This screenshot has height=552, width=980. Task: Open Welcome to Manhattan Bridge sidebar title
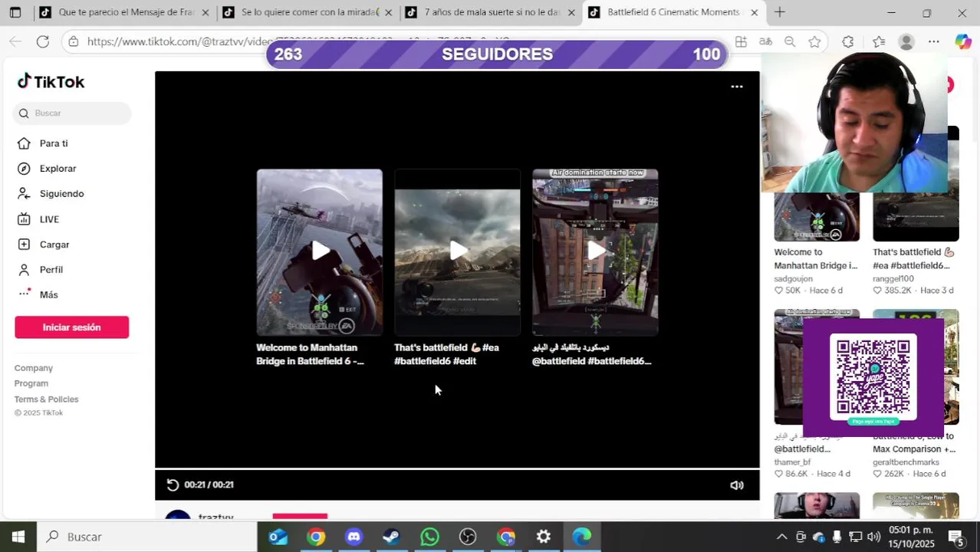tap(815, 259)
